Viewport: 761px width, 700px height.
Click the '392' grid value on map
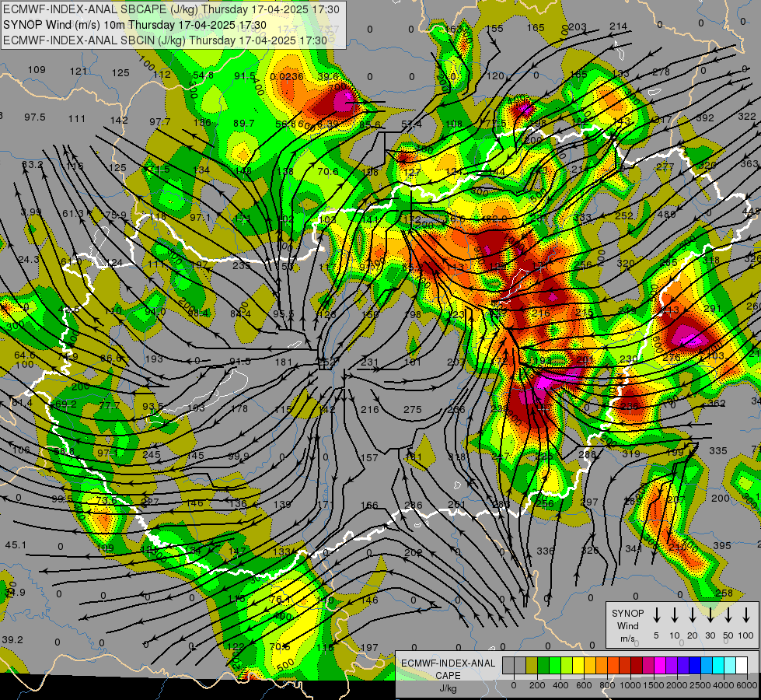(x=705, y=117)
